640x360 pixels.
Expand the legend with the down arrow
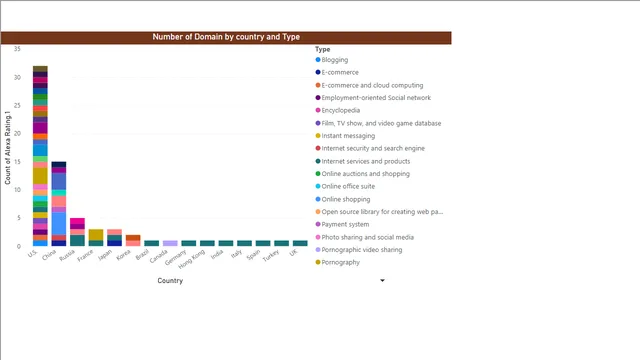coord(382,280)
